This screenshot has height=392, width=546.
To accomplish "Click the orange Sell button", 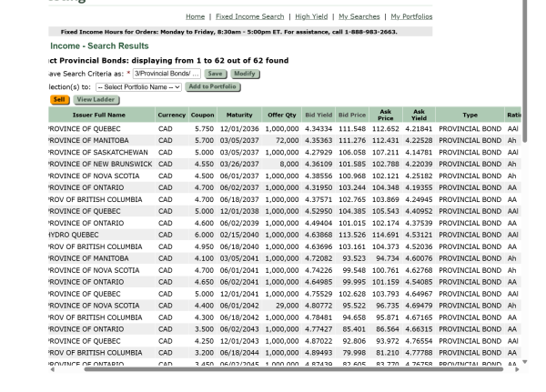I will click(59, 99).
